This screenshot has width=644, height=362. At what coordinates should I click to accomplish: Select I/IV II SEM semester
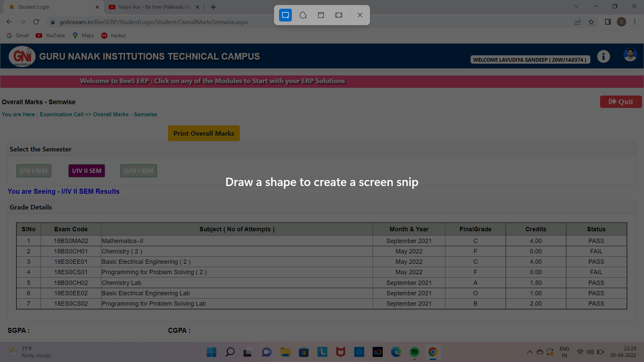coord(87,171)
